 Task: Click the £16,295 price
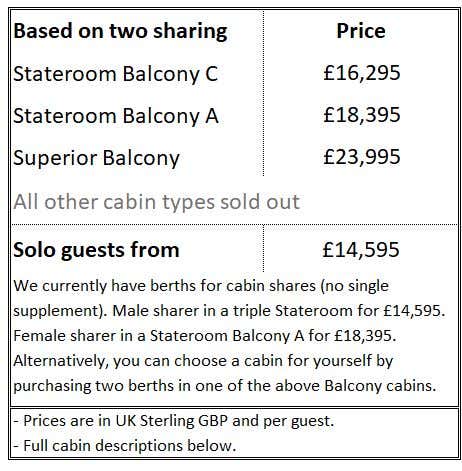[x=362, y=73]
